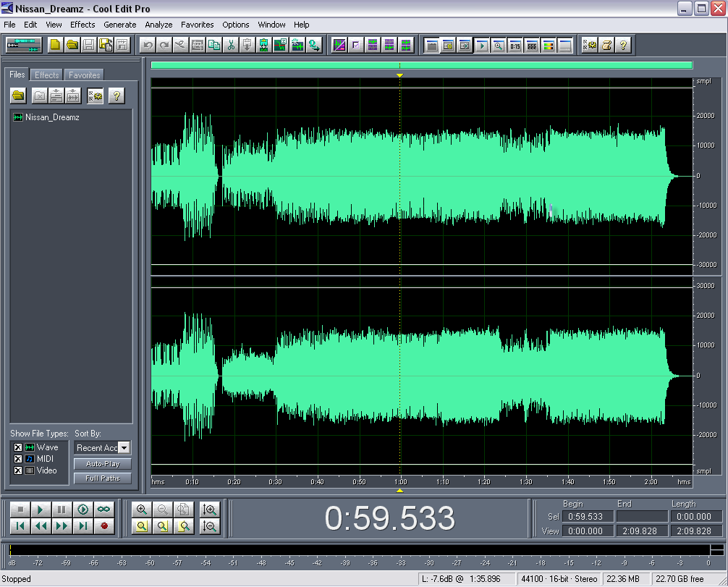Screen dimensions: 728x587
Task: Toggle the Wave file type checkbox
Action: click(17, 447)
